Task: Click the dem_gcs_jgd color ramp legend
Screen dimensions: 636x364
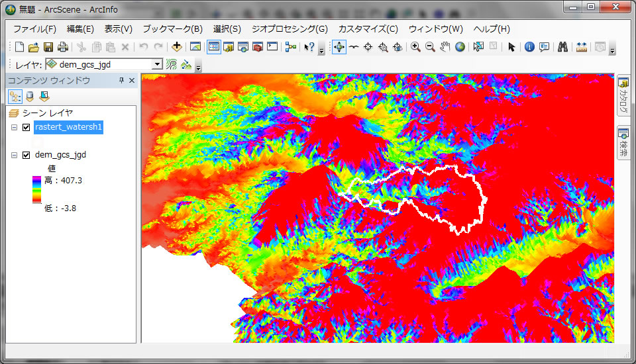Action: tap(37, 189)
